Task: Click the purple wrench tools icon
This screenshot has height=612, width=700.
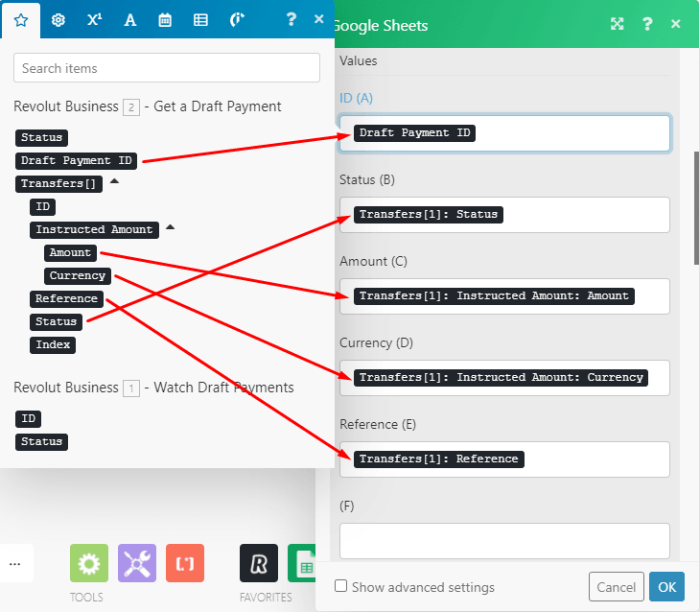Action: [x=137, y=564]
